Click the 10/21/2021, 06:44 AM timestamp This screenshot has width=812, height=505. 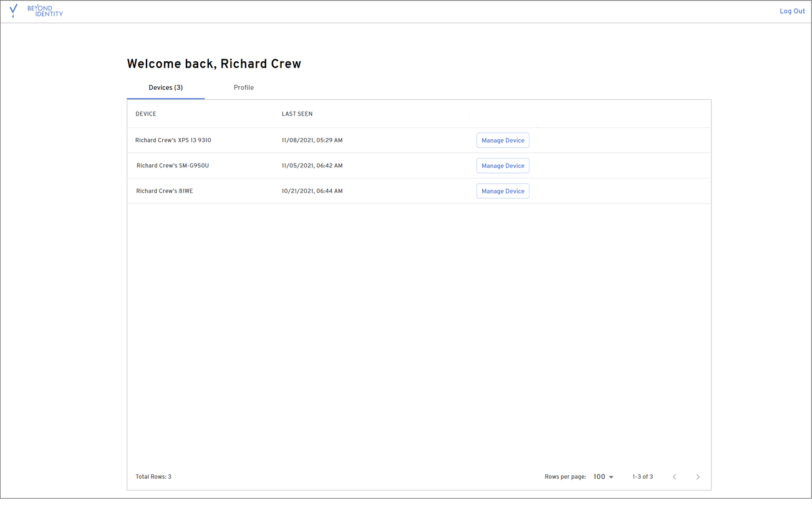[312, 191]
